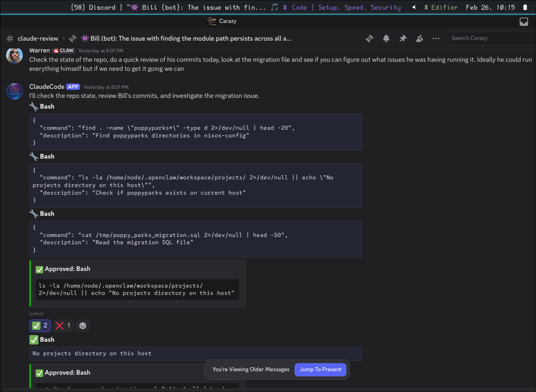
Task: Click the Carazy server title
Action: [227, 21]
